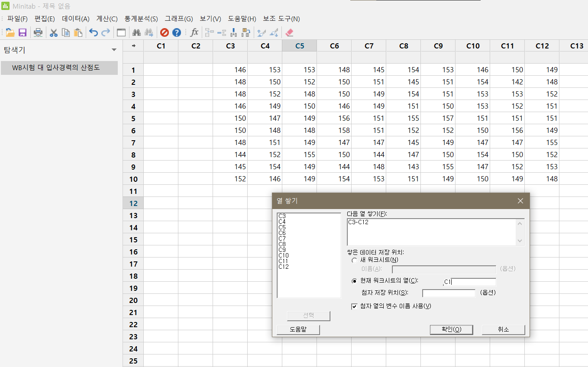
Task: Click the Paste clipboard icon
Action: [x=78, y=32]
